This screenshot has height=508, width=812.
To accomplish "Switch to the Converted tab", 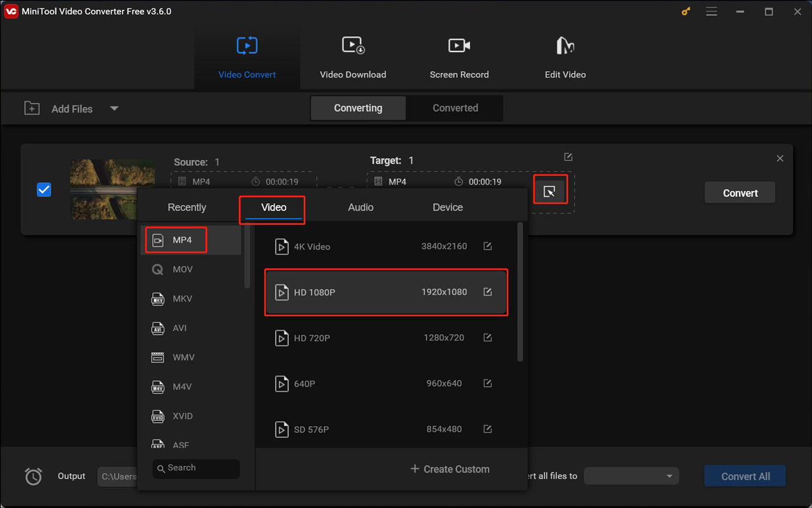I will click(455, 108).
